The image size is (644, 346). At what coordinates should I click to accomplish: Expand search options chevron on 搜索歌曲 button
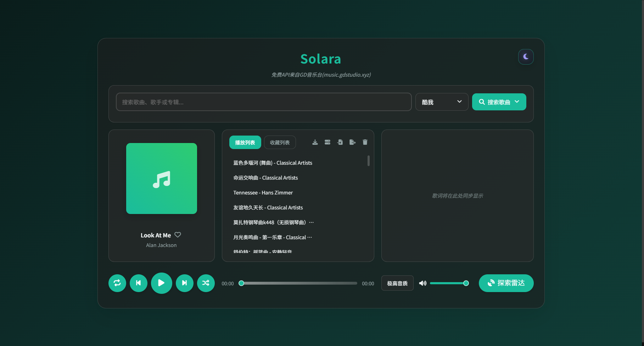pos(517,102)
